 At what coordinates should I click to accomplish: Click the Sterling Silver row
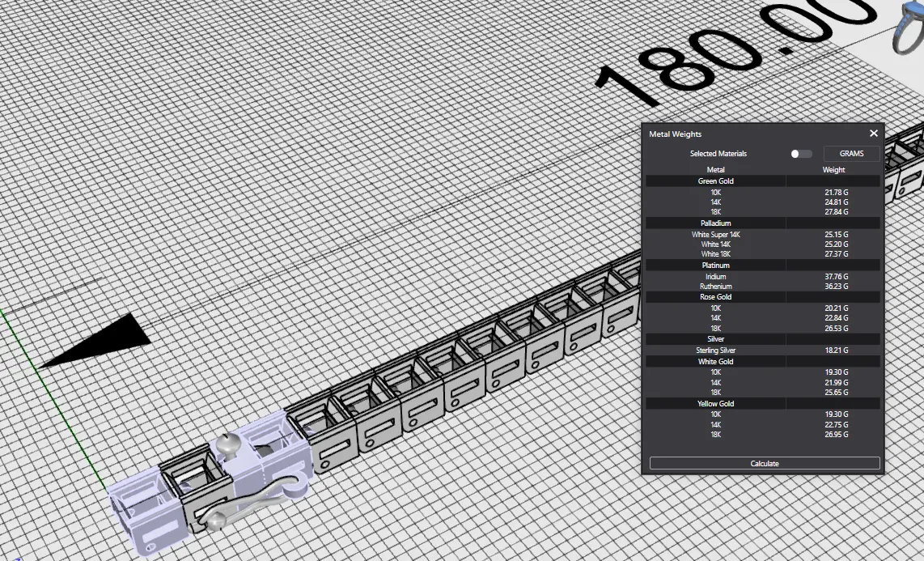715,351
